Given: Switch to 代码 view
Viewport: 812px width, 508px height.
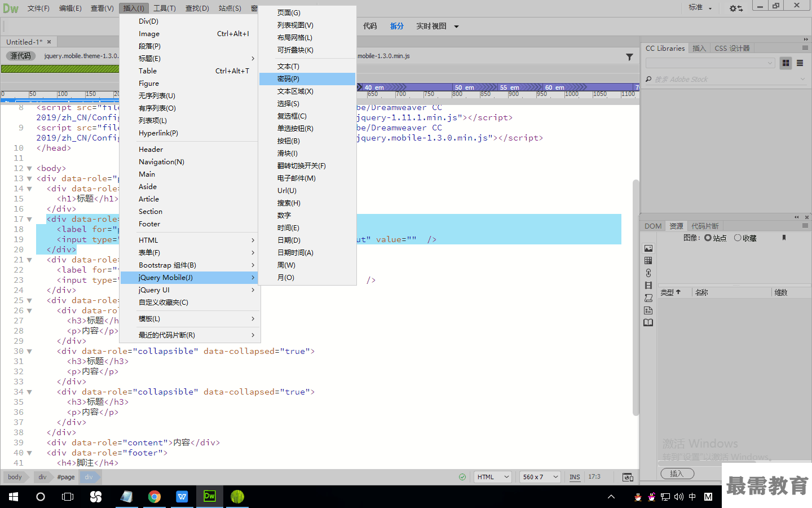Looking at the screenshot, I should [x=370, y=27].
